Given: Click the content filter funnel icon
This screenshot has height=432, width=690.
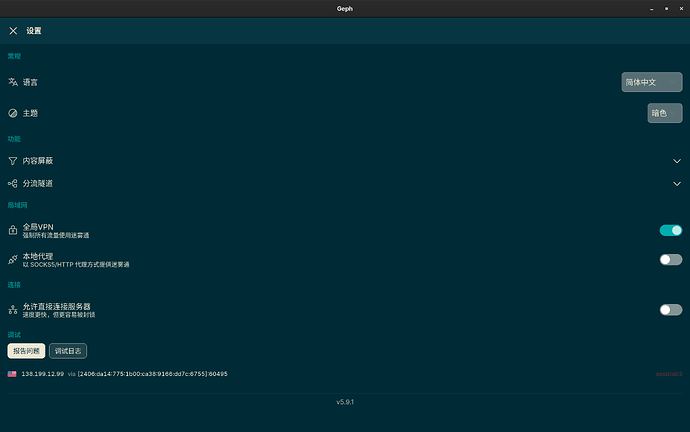Looking at the screenshot, I should [x=13, y=161].
